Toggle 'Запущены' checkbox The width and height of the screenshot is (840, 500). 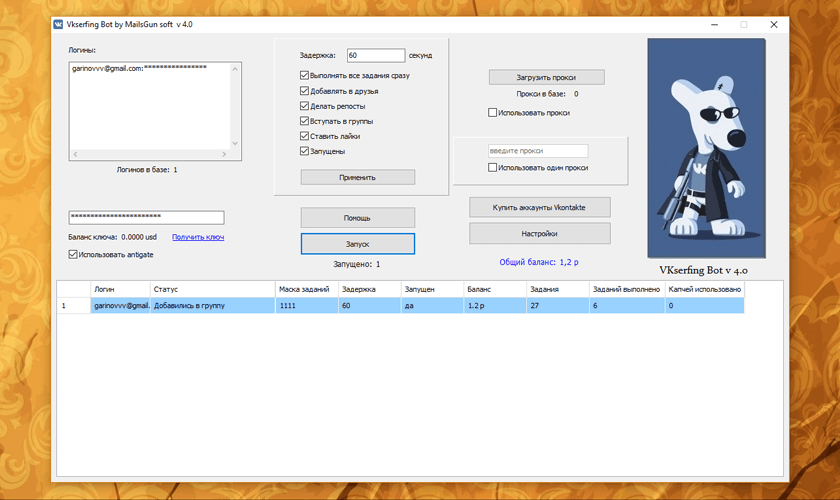click(x=304, y=151)
